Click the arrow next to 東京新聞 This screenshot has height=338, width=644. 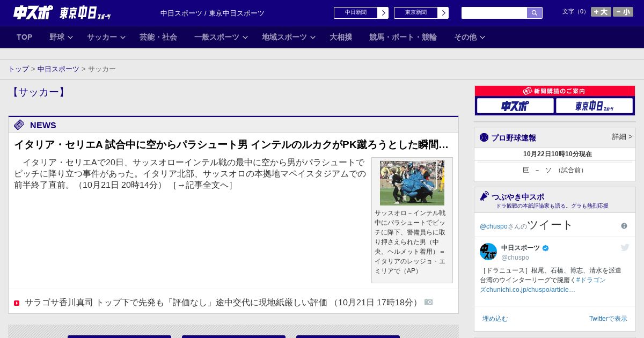click(443, 13)
